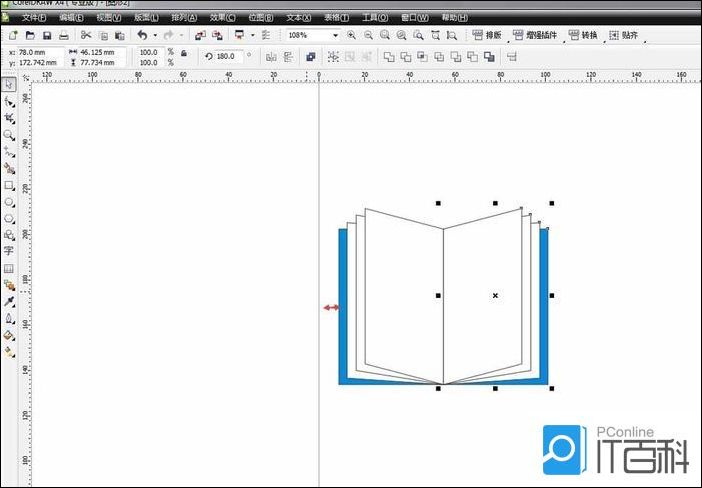Viewport: 702px width, 488px height.
Task: Paste from clipboard
Action: (120, 35)
